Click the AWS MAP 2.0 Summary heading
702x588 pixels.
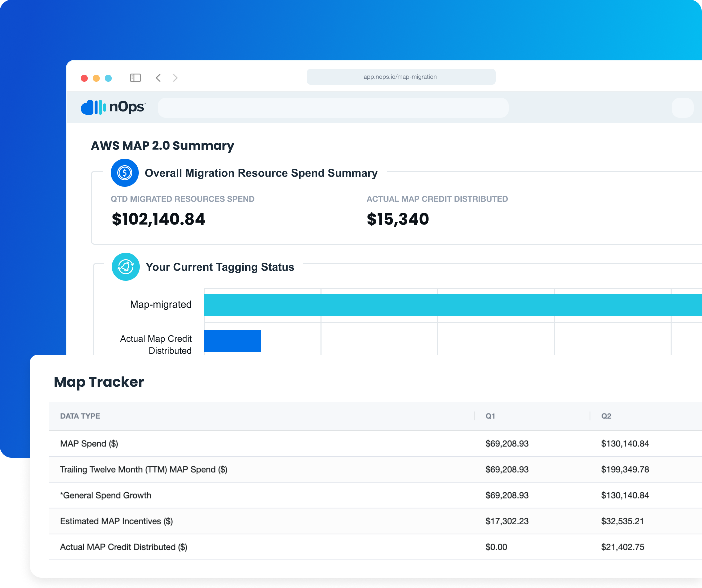162,146
